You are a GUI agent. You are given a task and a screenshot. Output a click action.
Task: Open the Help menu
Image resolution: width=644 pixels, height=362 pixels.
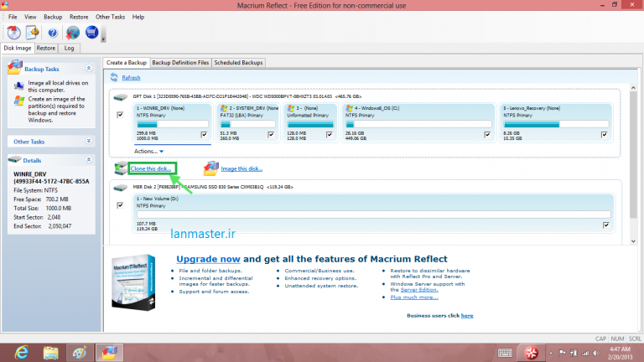[138, 17]
